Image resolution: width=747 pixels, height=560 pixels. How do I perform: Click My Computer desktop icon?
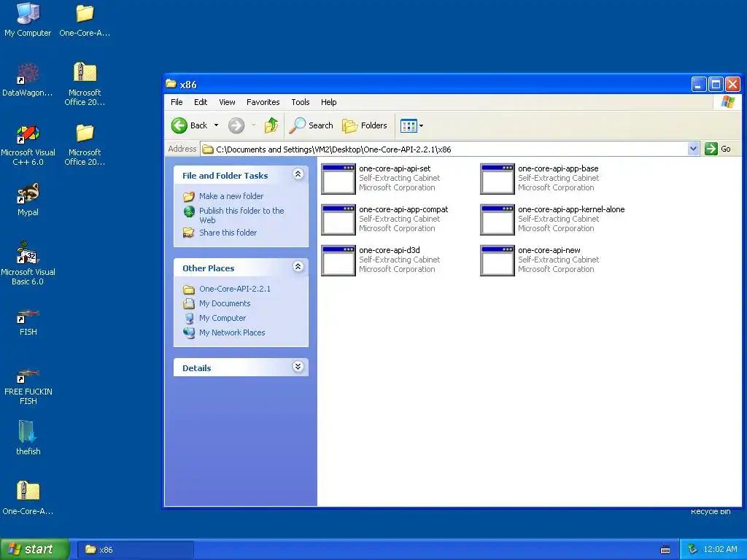[28, 19]
